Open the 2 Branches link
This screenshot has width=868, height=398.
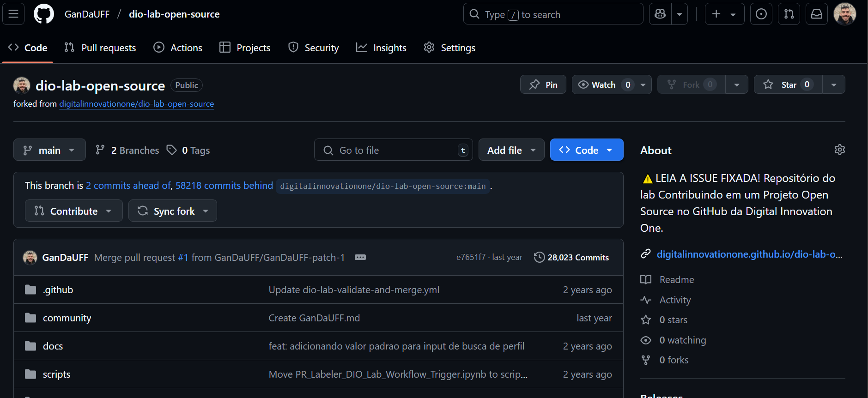click(127, 150)
